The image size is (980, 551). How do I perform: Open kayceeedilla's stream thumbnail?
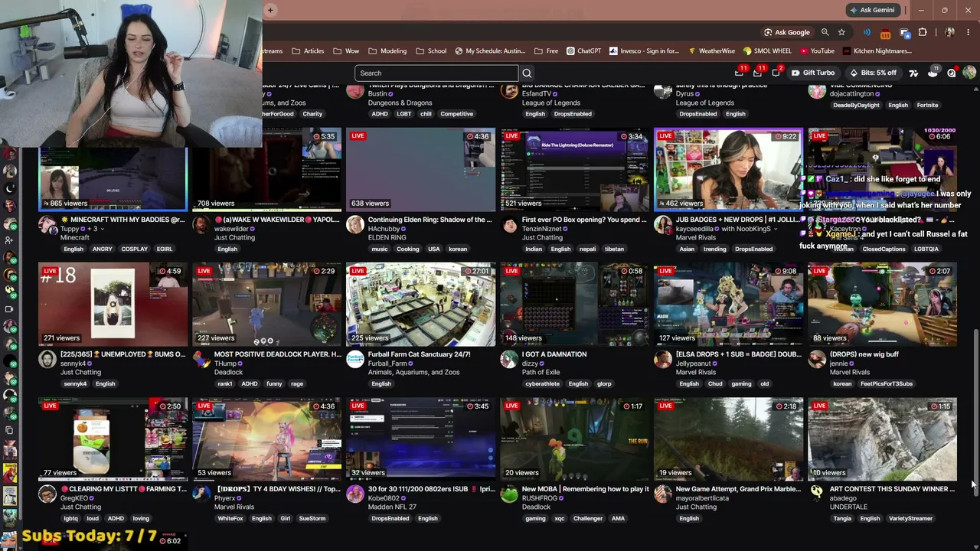tap(728, 170)
